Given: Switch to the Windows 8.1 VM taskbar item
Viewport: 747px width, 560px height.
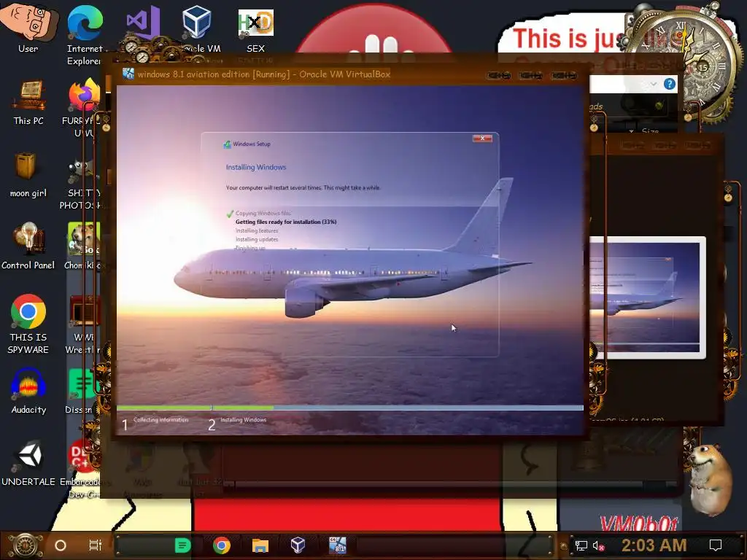Looking at the screenshot, I should [x=337, y=545].
